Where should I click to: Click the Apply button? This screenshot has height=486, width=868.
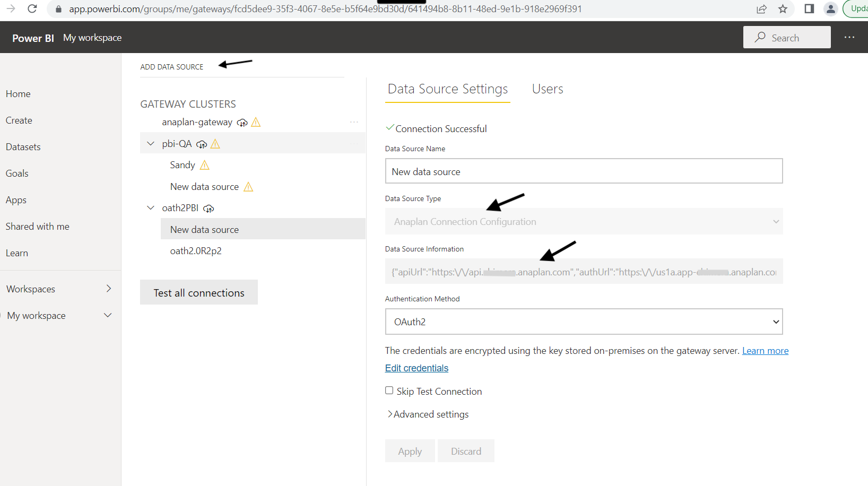410,451
